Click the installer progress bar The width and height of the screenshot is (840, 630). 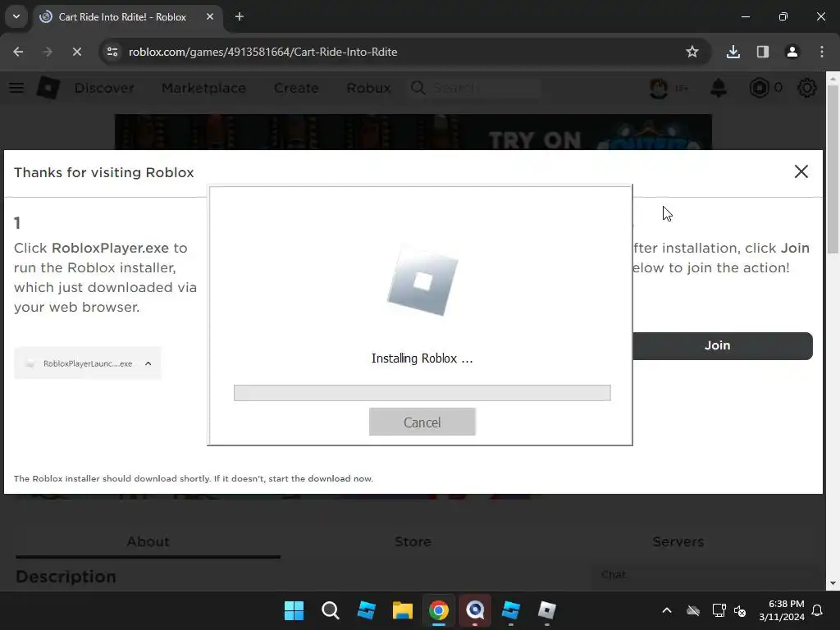[x=422, y=393]
